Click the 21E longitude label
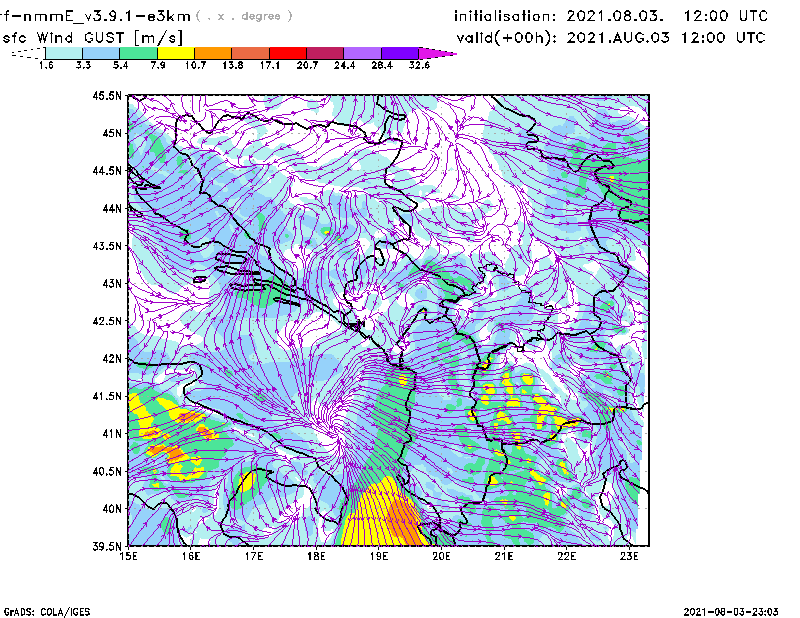Screen dimensions: 800x618 click(504, 556)
